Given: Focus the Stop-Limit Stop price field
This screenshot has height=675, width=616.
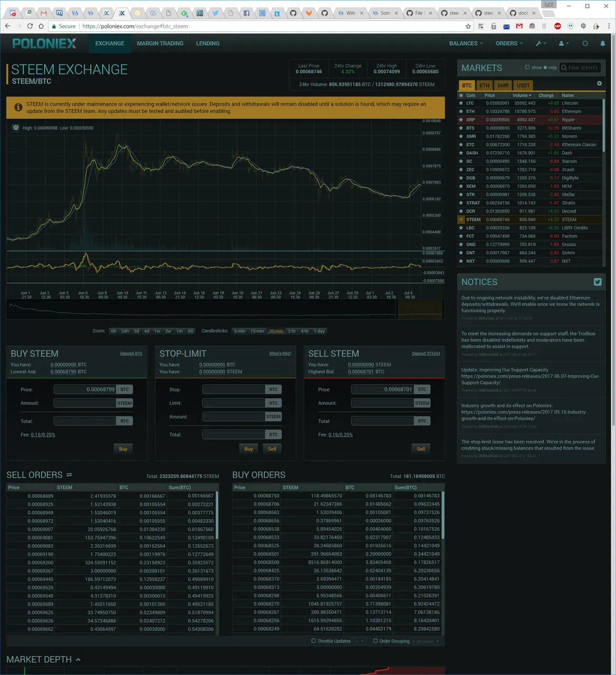Looking at the screenshot, I should click(234, 389).
